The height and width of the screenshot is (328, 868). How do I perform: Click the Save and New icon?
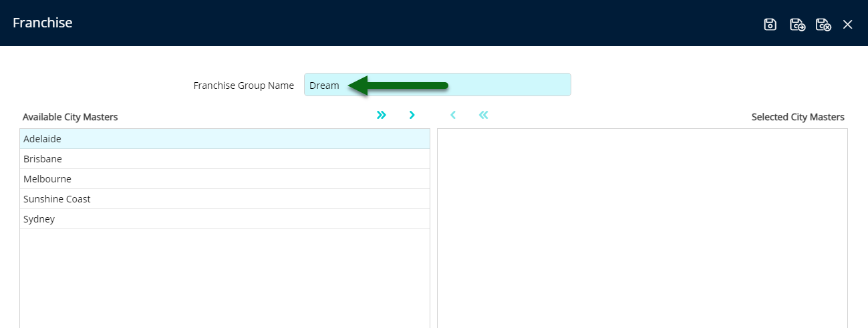(x=797, y=25)
